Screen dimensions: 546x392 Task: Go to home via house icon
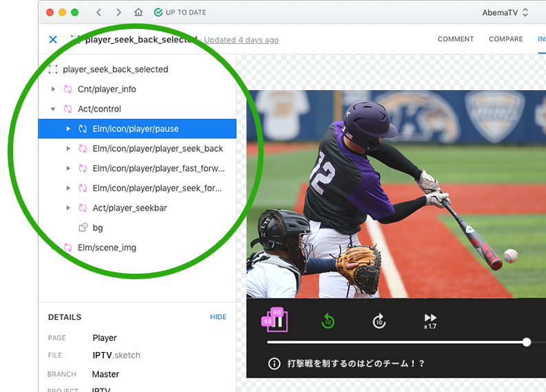click(x=138, y=12)
